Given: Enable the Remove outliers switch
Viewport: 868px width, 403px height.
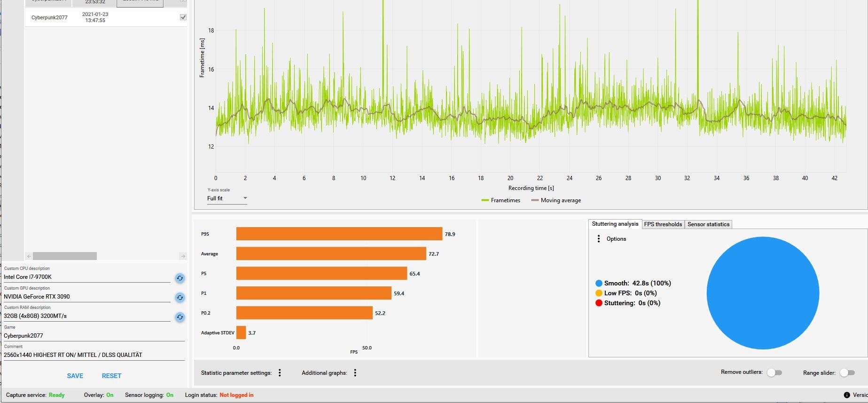Looking at the screenshot, I should tap(774, 372).
